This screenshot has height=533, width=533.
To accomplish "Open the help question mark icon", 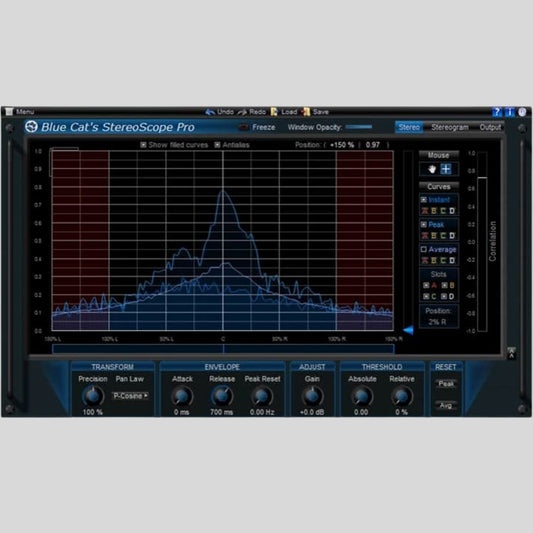I will pos(497,112).
